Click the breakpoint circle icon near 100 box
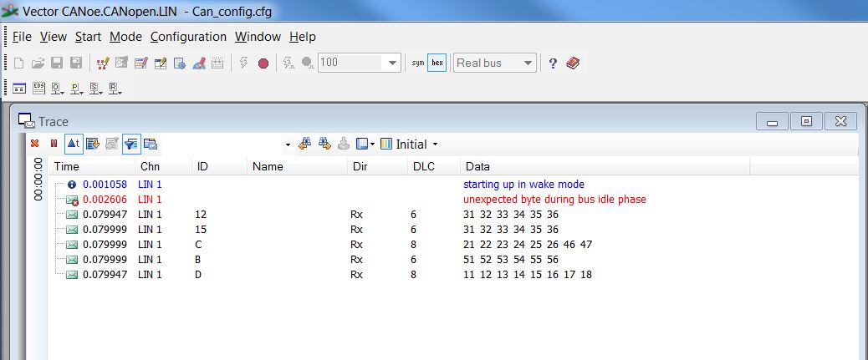 click(x=308, y=63)
